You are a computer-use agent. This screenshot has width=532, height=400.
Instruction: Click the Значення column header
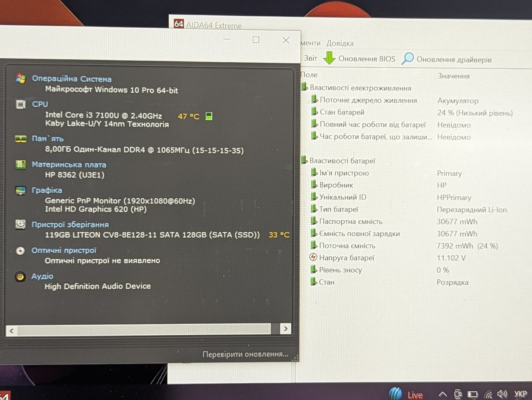pos(453,76)
